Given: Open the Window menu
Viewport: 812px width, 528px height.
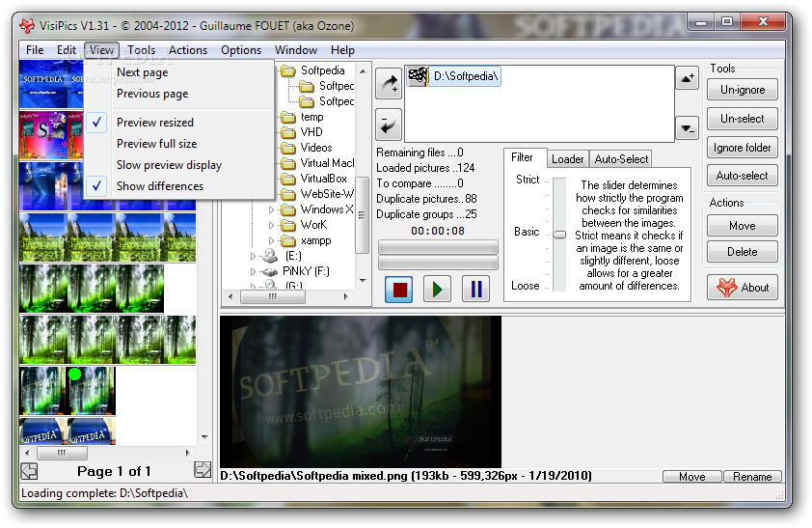Looking at the screenshot, I should [296, 50].
